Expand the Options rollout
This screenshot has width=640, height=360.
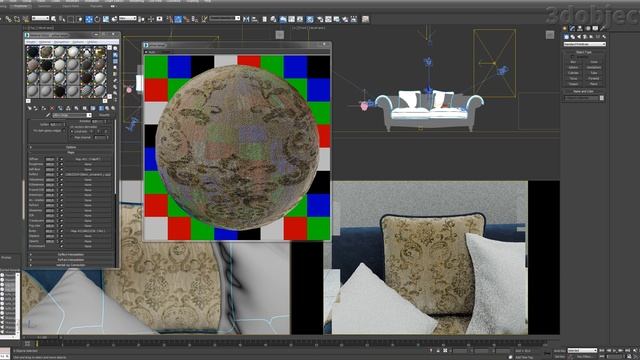(71, 147)
